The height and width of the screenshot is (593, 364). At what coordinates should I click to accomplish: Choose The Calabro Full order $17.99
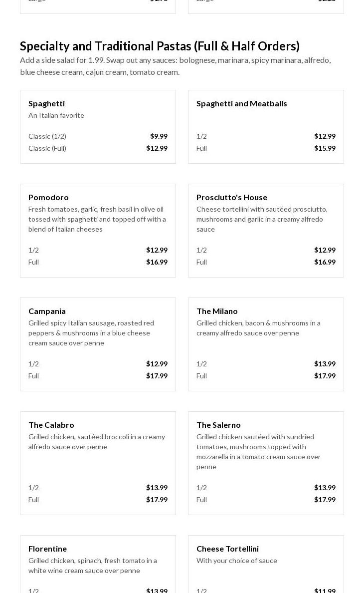coord(98,500)
